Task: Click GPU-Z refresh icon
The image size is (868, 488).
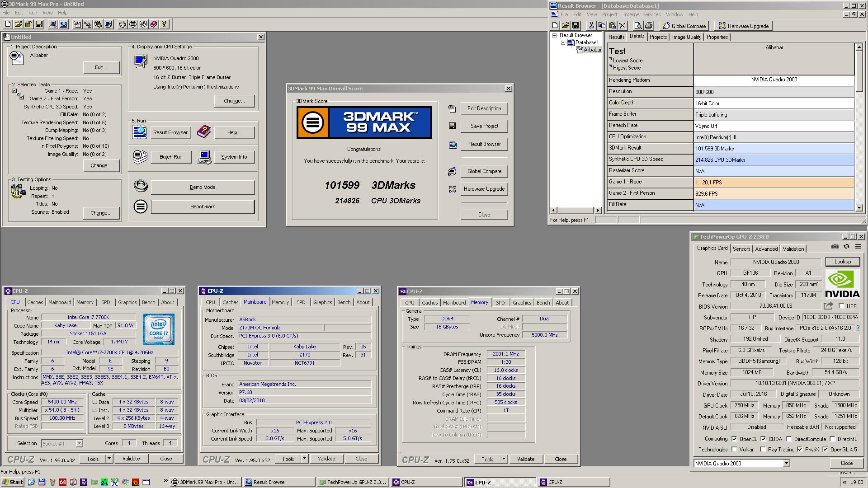Action: [x=846, y=247]
